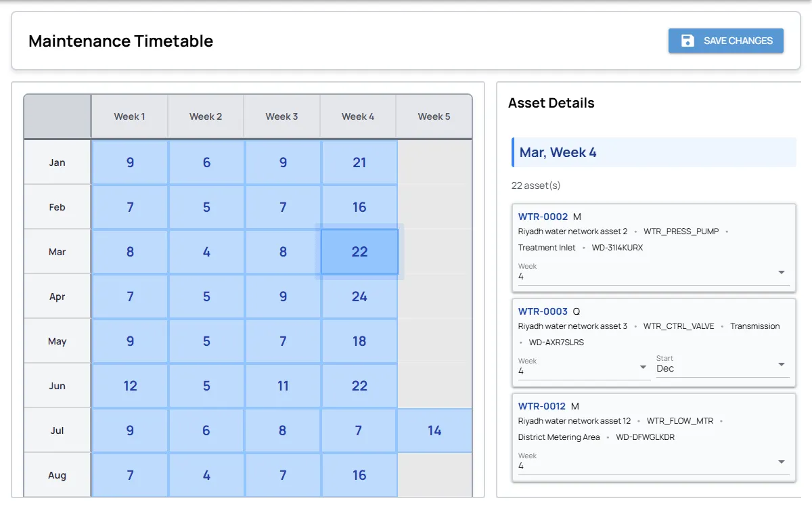Select the Apr row header
812x509 pixels.
[x=58, y=296]
